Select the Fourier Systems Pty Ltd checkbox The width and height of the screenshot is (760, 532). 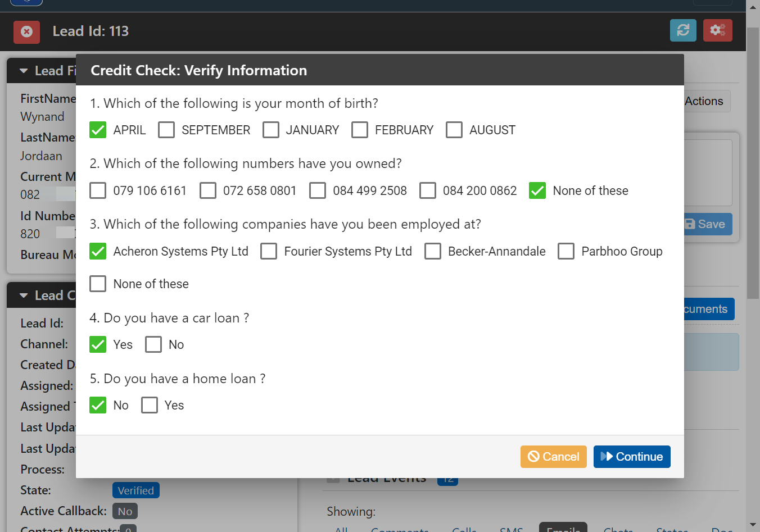(269, 251)
